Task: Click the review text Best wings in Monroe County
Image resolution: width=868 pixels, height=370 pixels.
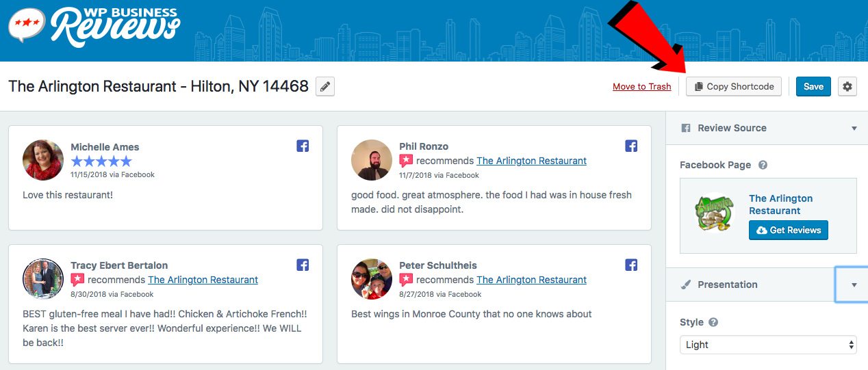Action: (472, 314)
